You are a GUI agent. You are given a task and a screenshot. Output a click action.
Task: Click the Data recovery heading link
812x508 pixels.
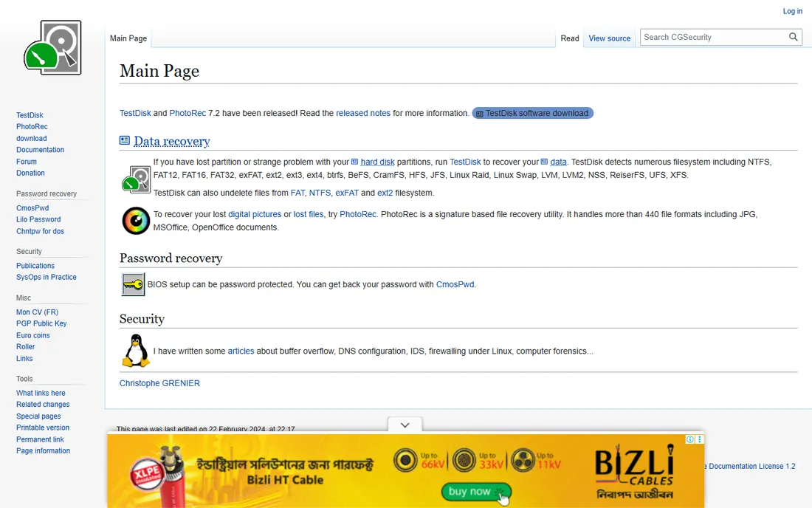click(172, 141)
